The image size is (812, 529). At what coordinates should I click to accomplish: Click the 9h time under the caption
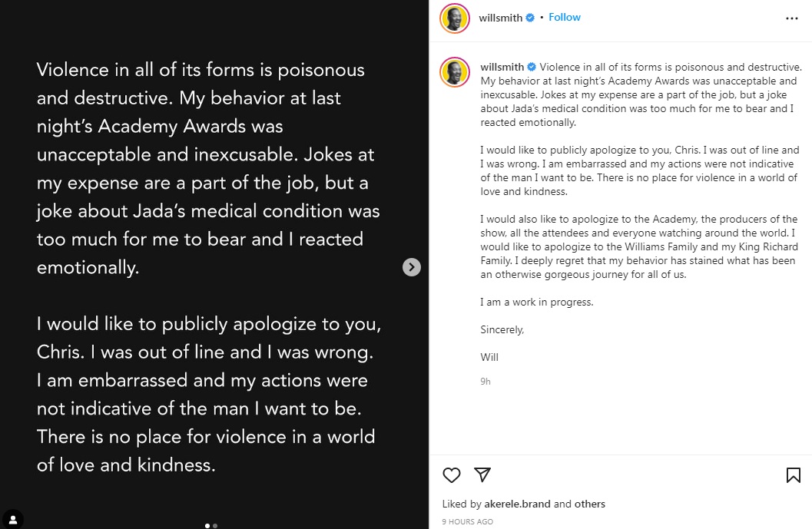[486, 382]
